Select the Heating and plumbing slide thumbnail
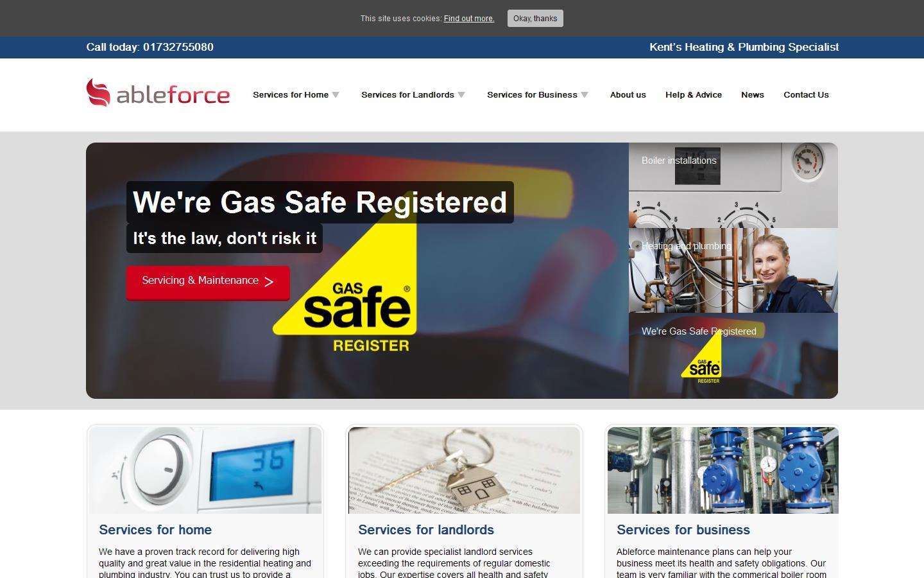 click(x=733, y=270)
